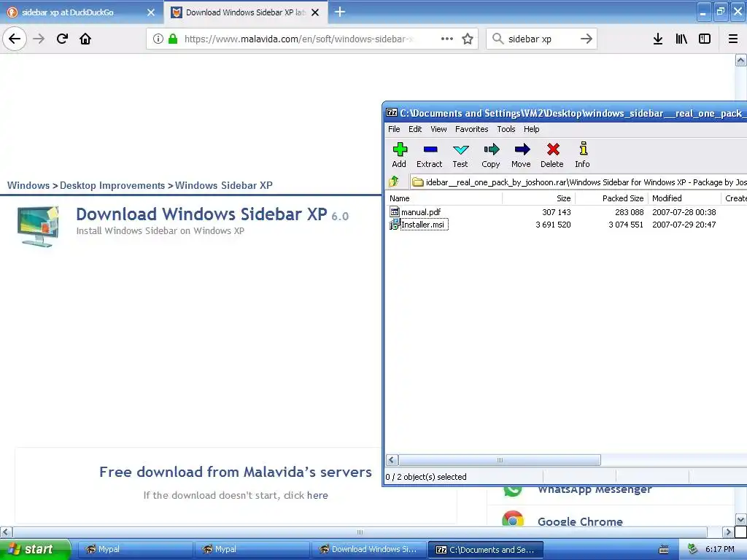Open page actions three-dot menu

[x=447, y=39]
